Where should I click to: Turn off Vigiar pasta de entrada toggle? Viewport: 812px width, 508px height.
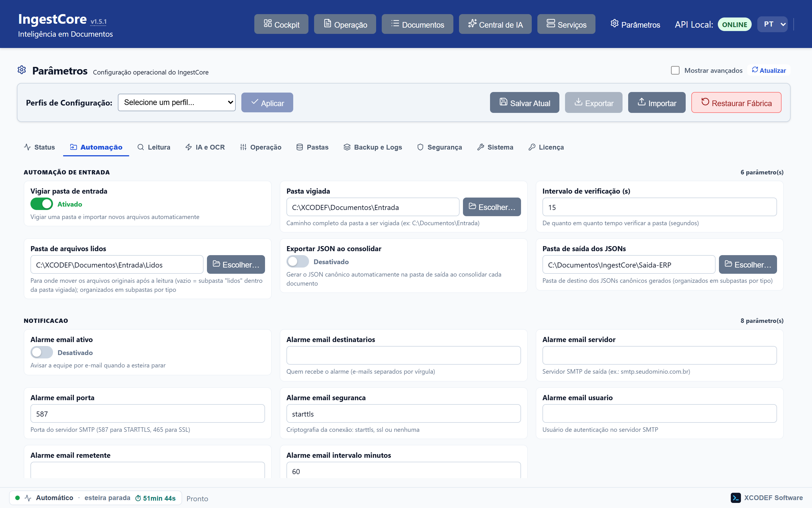[x=42, y=204]
